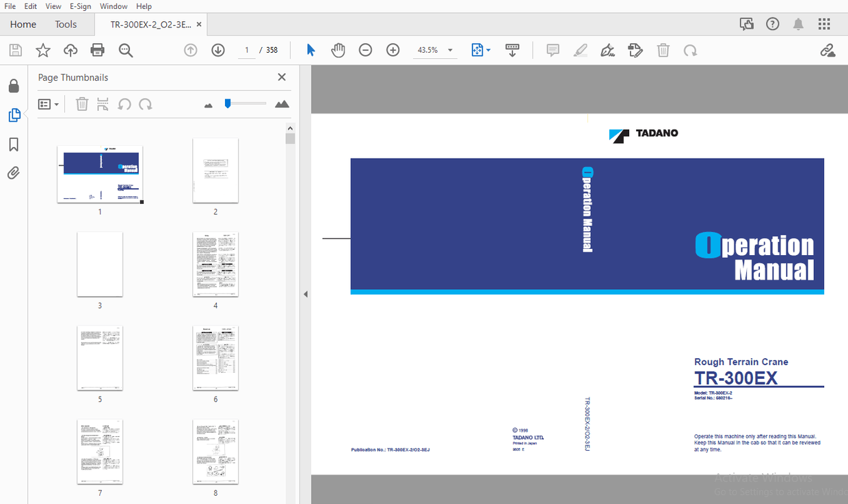Screen dimensions: 848x504
Task: Activate the Selection tool
Action: [310, 50]
